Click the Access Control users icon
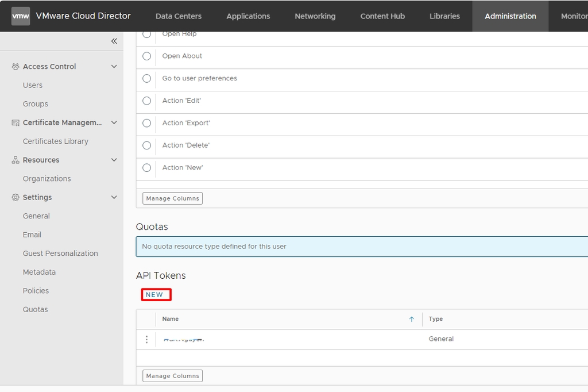This screenshot has height=392, width=588. tap(16, 67)
